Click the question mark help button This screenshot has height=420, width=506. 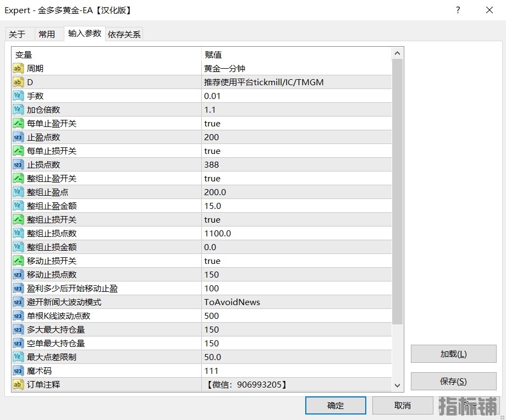click(x=458, y=10)
